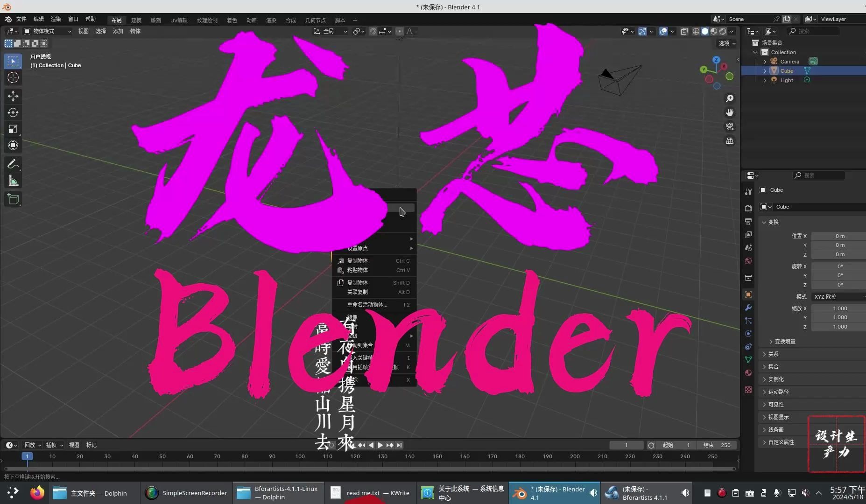This screenshot has width=866, height=504.
Task: Switch to material preview shading
Action: [714, 31]
